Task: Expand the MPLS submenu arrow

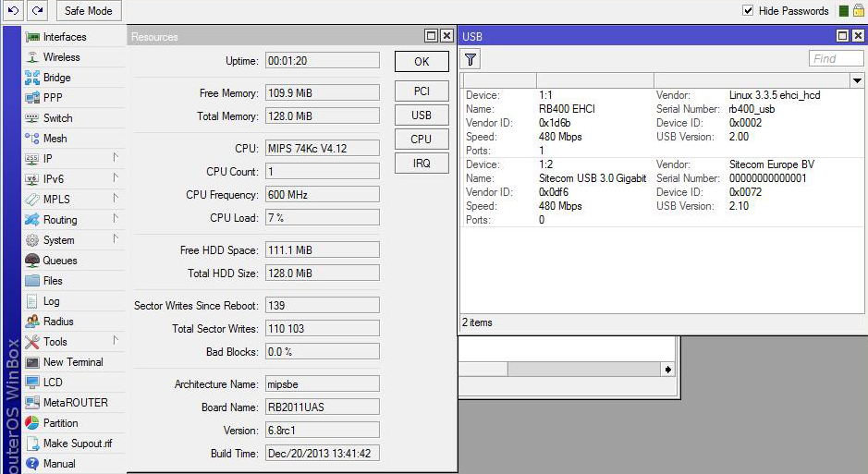Action: point(116,198)
